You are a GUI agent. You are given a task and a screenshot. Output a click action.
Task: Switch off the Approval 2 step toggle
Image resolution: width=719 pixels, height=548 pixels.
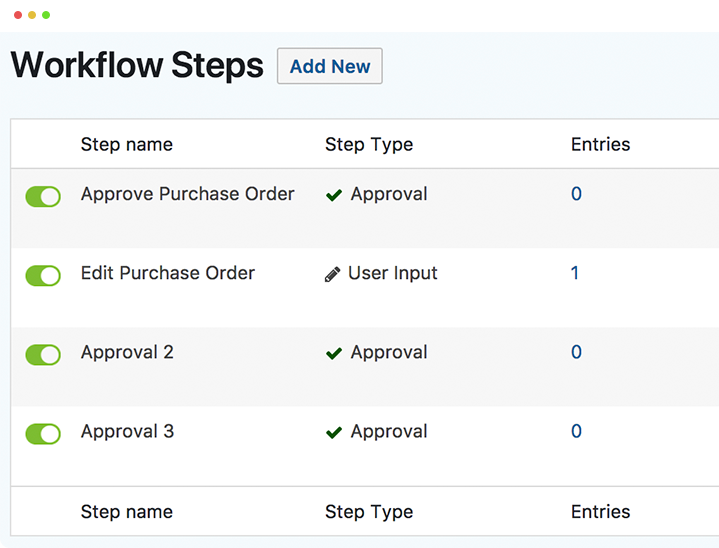(43, 354)
